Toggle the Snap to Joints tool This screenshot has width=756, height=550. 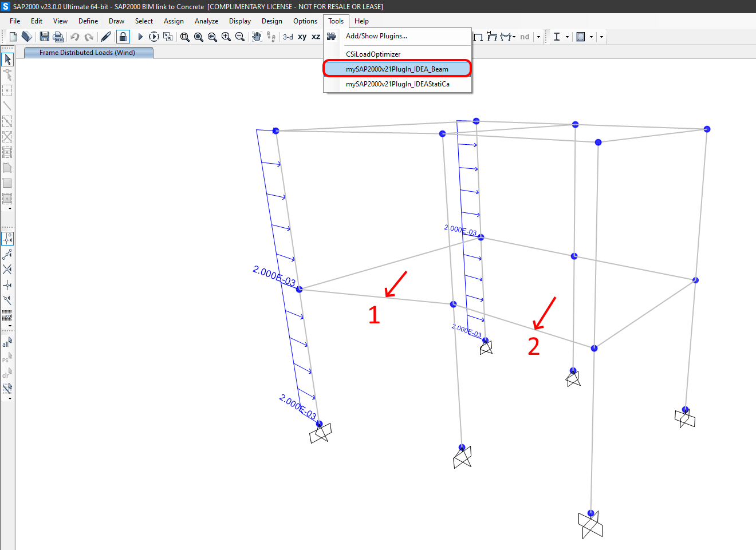[x=8, y=238]
